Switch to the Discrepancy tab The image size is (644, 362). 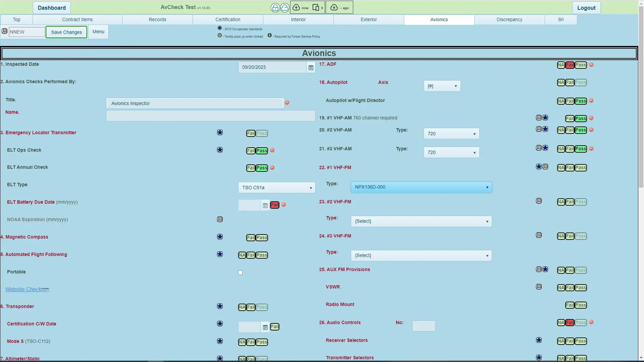click(509, 19)
